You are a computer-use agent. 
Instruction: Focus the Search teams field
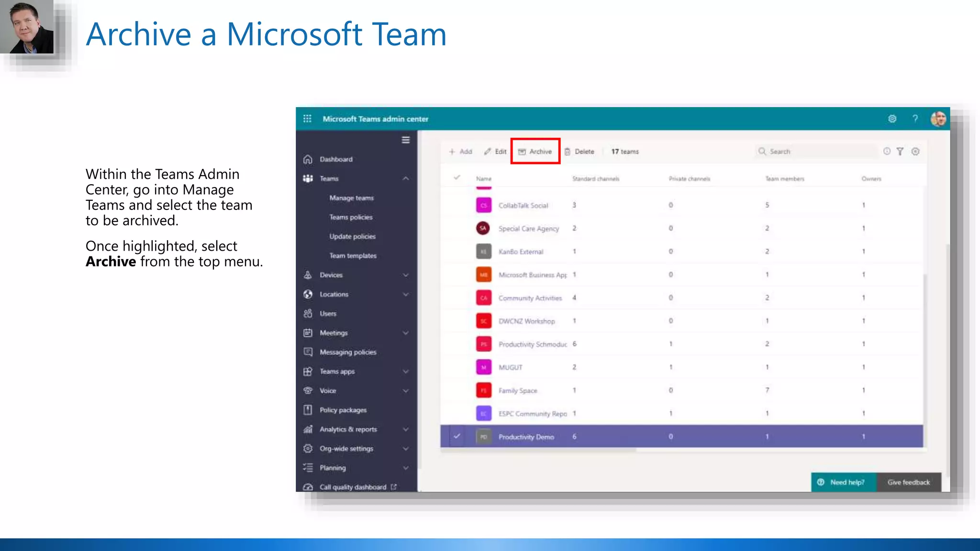816,152
